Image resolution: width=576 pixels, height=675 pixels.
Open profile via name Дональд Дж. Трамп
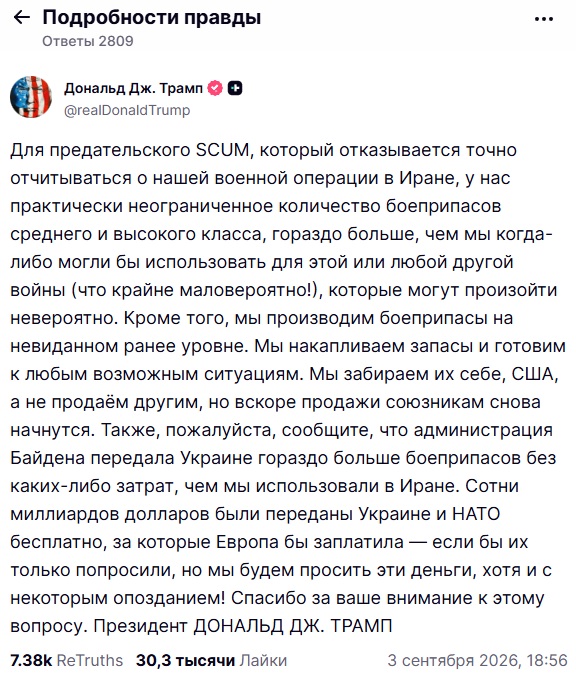coord(133,88)
